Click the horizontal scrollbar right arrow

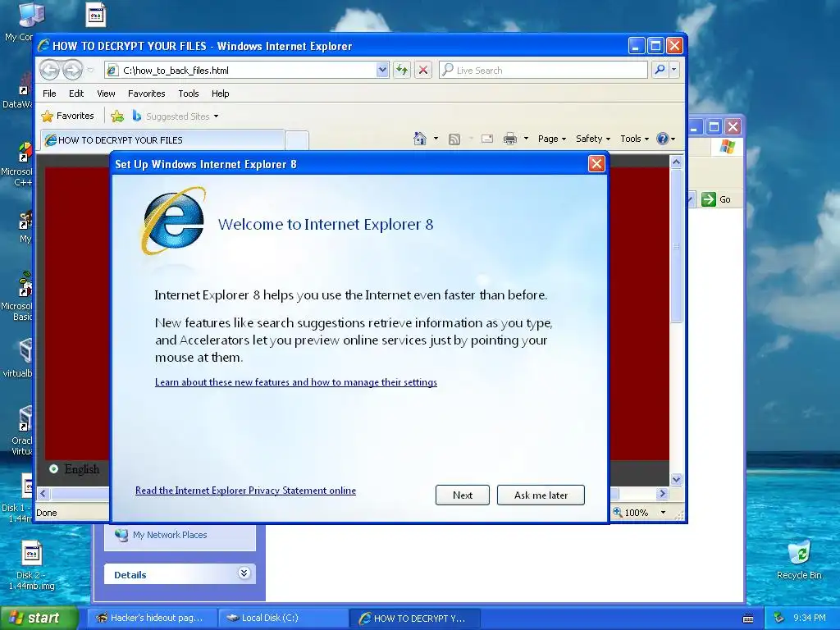point(663,493)
